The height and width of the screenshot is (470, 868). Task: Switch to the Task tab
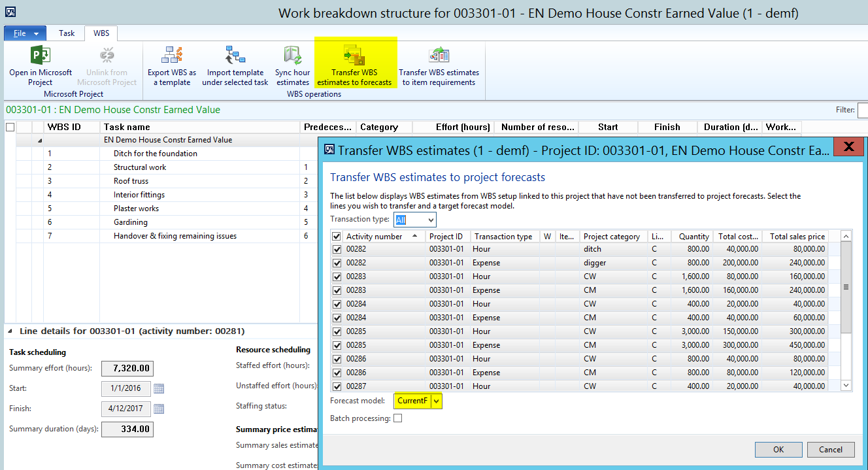[x=67, y=33]
